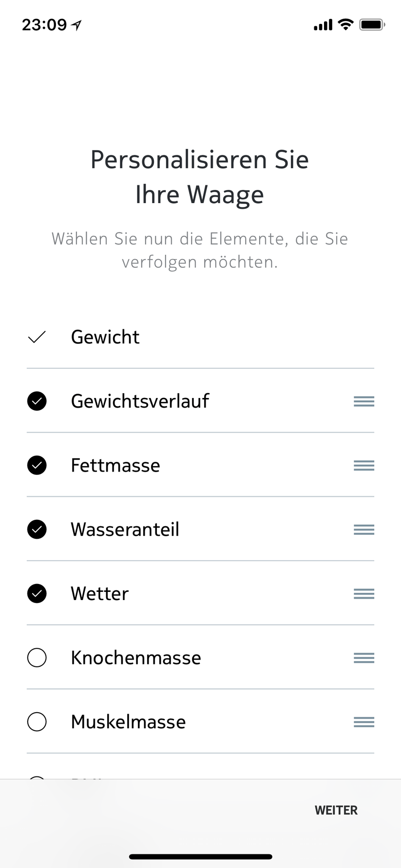Tap the Wetter reorder handle icon
The height and width of the screenshot is (868, 401).
[364, 594]
